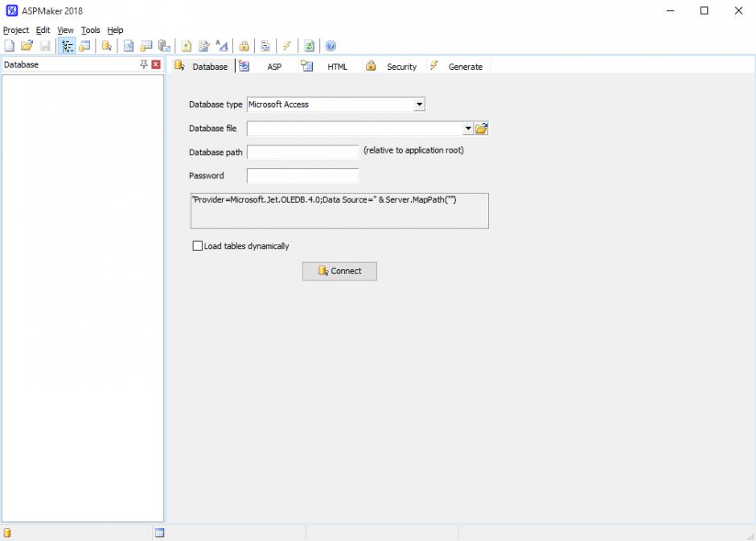This screenshot has height=541, width=756.
Task: Click the lightning bolt generate toolbar icon
Action: [287, 47]
